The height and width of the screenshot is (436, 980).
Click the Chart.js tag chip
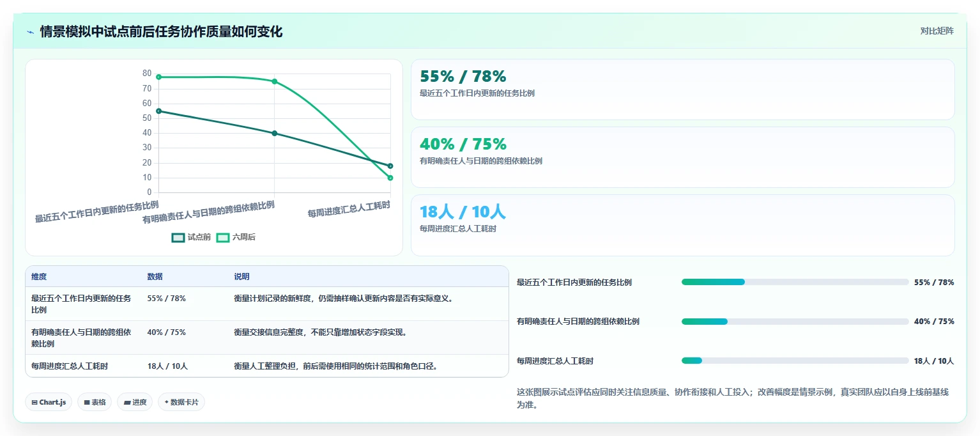click(49, 402)
